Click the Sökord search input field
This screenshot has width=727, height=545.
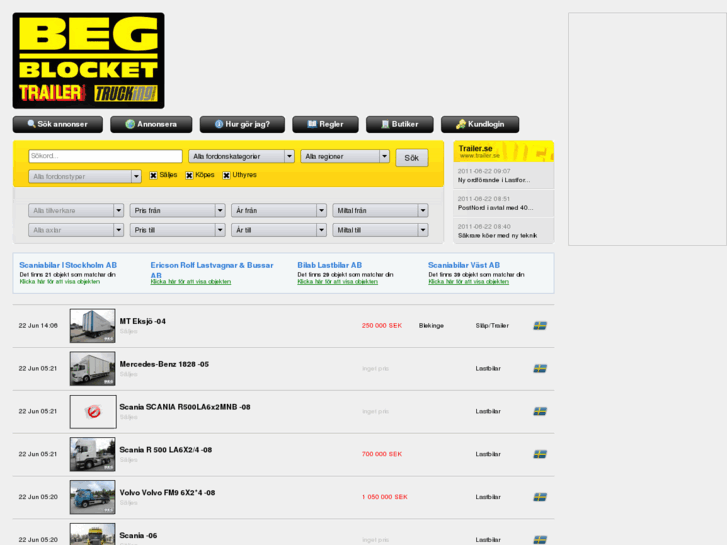(105, 156)
